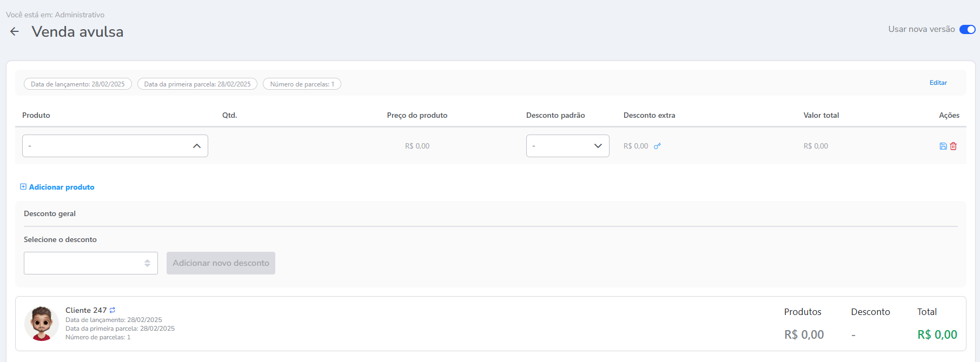The width and height of the screenshot is (980, 362).
Task: Open the Produto selection dropdown
Action: tap(115, 146)
